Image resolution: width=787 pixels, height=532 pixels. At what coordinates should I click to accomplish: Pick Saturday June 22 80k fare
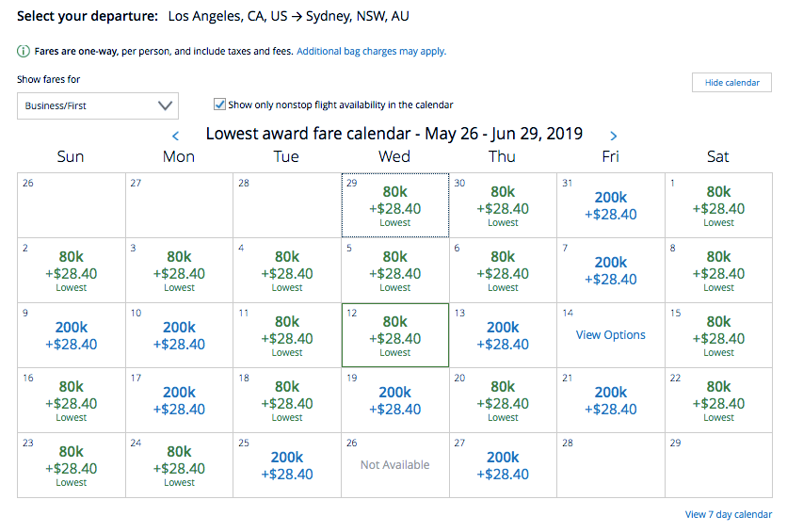[718, 399]
